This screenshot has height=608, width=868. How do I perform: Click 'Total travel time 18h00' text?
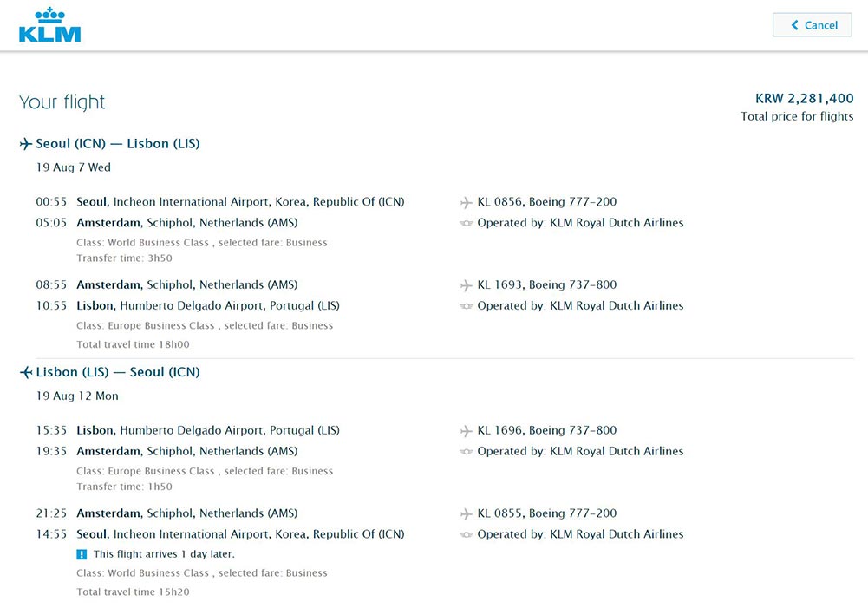click(x=133, y=344)
